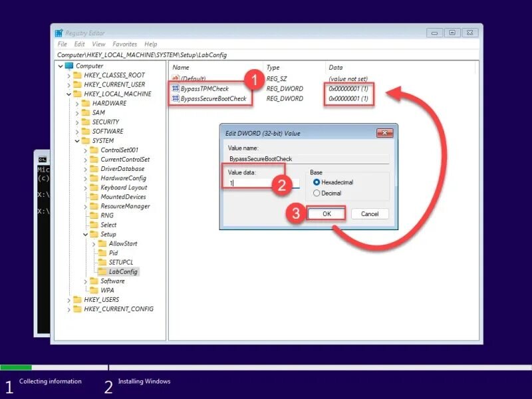Confirm the value with the OK button
The image size is (532, 399).
pyautogui.click(x=327, y=213)
